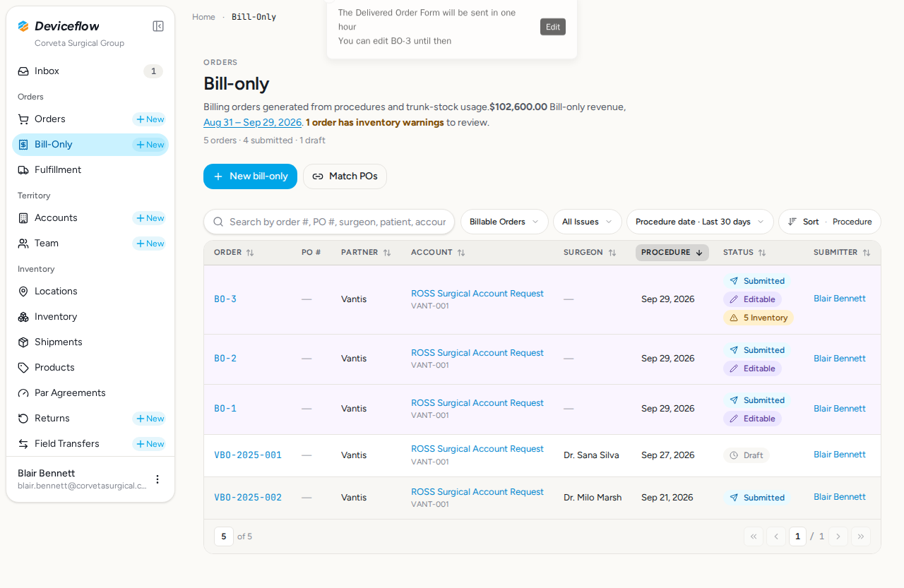
Task: Click the New bill-only button
Action: (250, 176)
